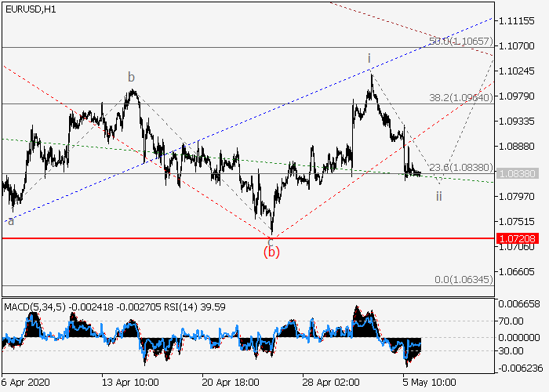
Task: Click the green wave 'ii' label
Action: 439,194
